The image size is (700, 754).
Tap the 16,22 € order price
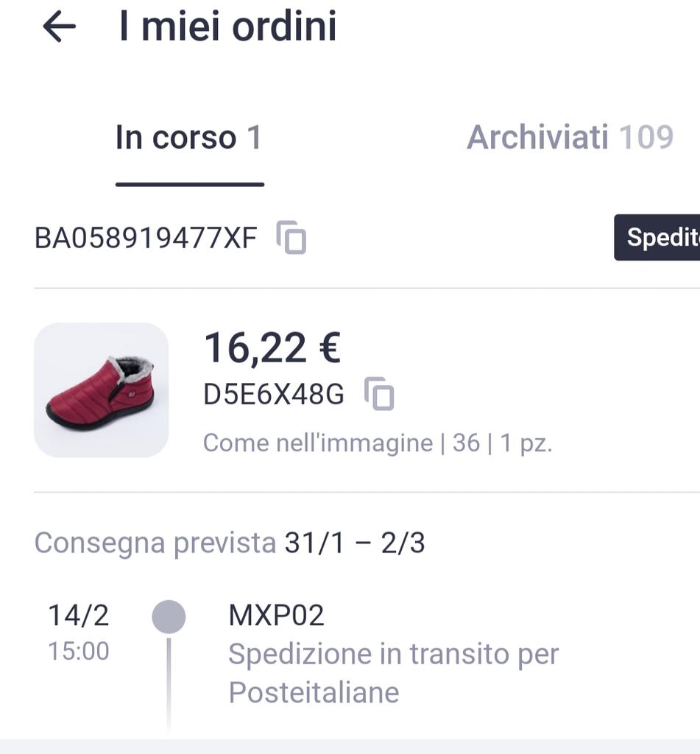point(272,348)
